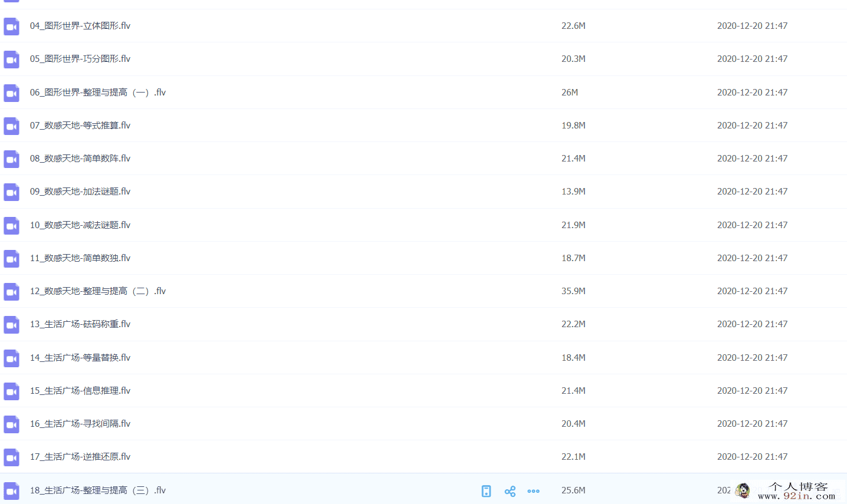
Task: Click video icon for 16_生活广场-寻找间隔.flv
Action: [x=11, y=424]
